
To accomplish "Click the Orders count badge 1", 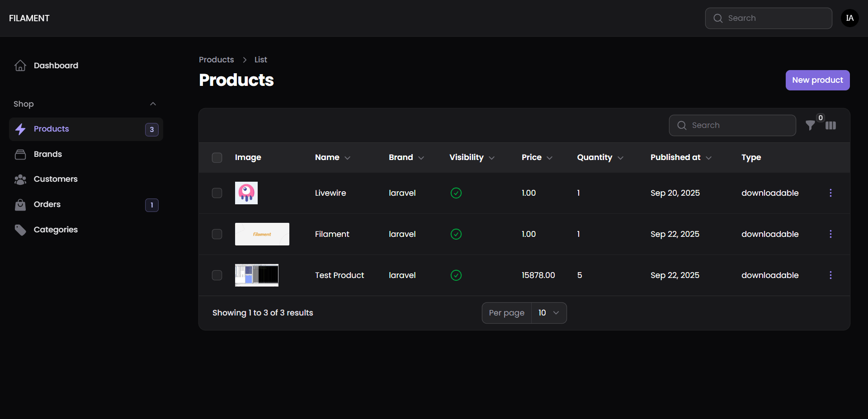I will coord(152,205).
